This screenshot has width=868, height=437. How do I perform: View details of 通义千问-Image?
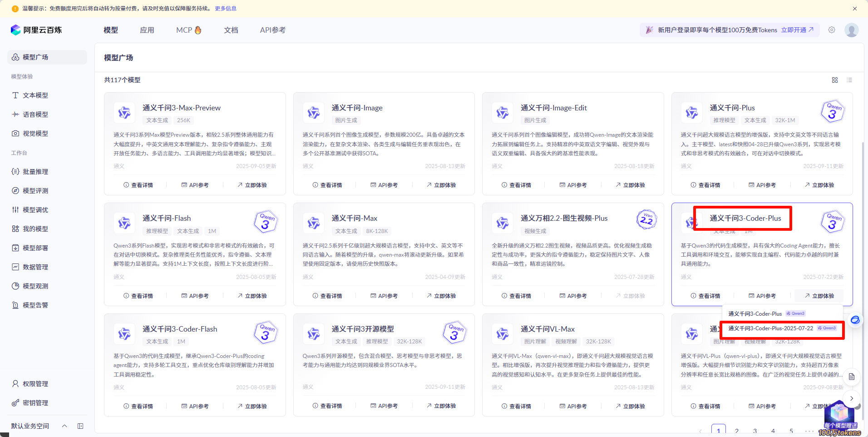[327, 185]
